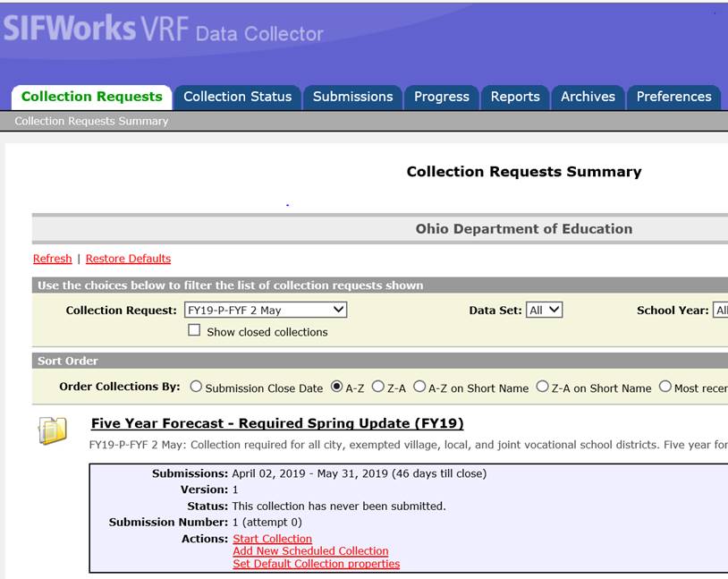Go to the Progress tab
The width and height of the screenshot is (728, 579).
point(441,97)
